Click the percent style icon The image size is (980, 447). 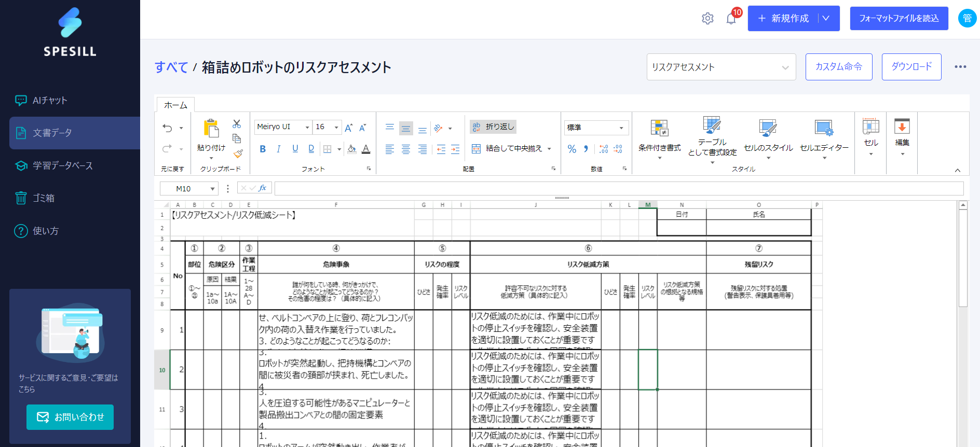click(x=571, y=149)
